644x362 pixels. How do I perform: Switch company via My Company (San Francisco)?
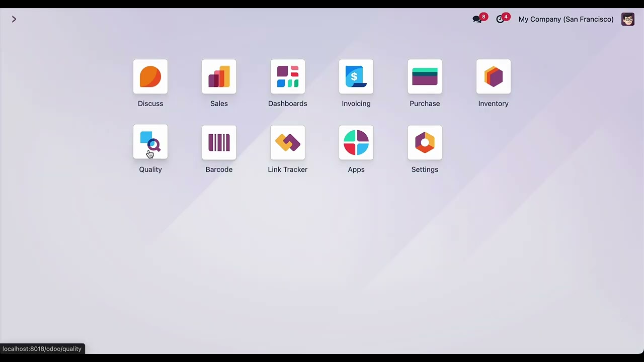pos(566,19)
